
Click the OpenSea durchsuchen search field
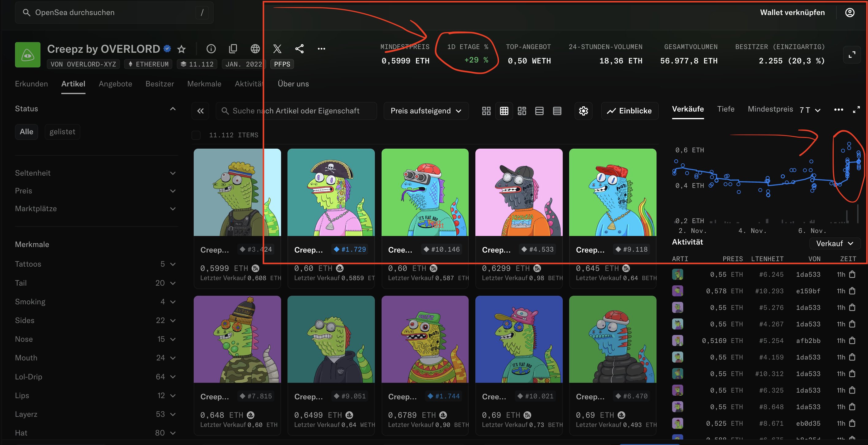114,13
